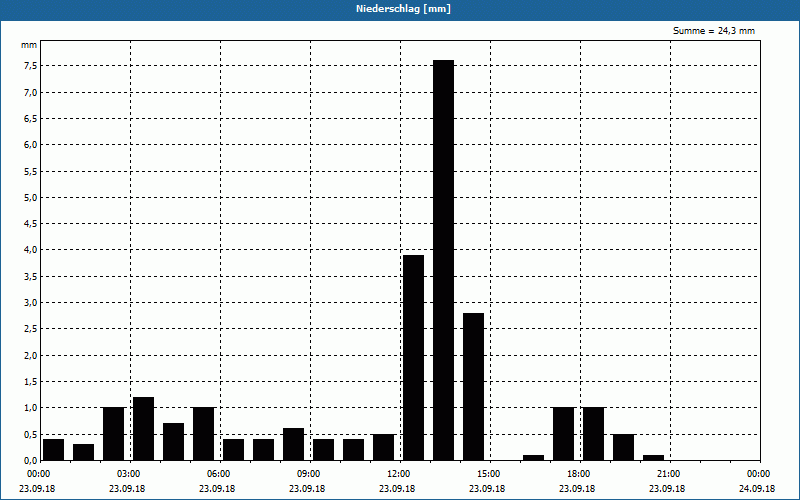The width and height of the screenshot is (800, 500).
Task: Select the 2,5 y-axis value
Action: pos(30,329)
